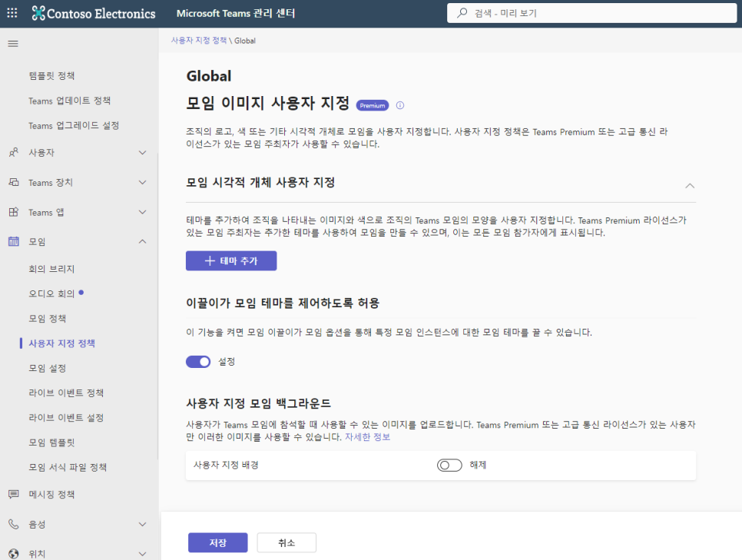Click the 메시징 정책 chat icon
This screenshot has height=560, width=742.
coord(14,494)
